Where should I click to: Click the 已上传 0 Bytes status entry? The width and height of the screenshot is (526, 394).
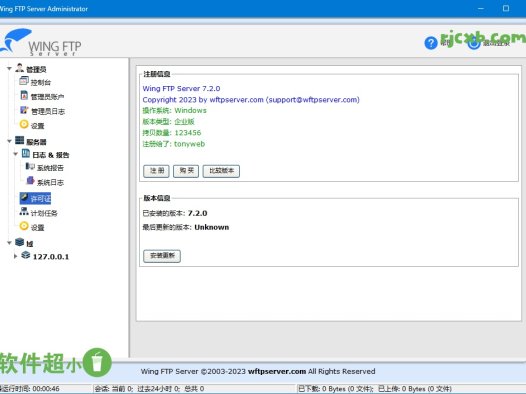(415, 389)
